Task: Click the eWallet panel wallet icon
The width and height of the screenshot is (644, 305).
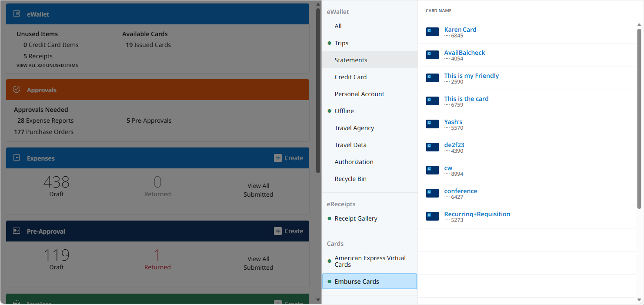Action: coord(16,13)
